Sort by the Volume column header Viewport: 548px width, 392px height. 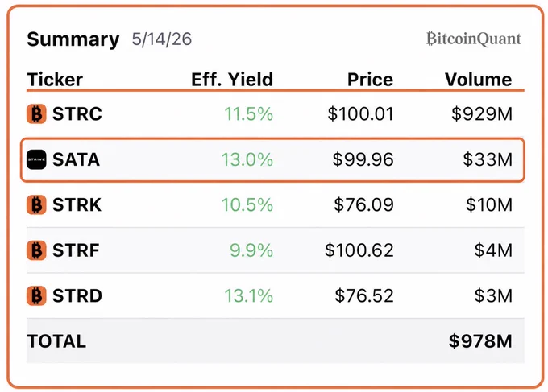tap(479, 80)
